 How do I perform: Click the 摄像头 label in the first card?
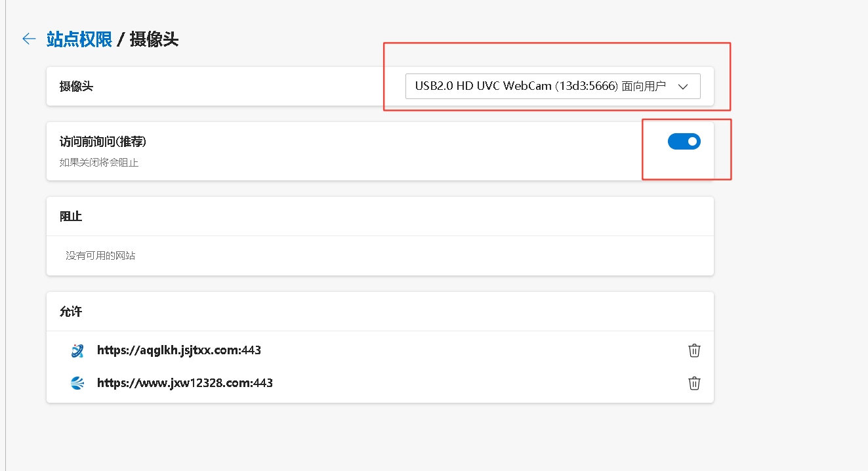pos(76,87)
